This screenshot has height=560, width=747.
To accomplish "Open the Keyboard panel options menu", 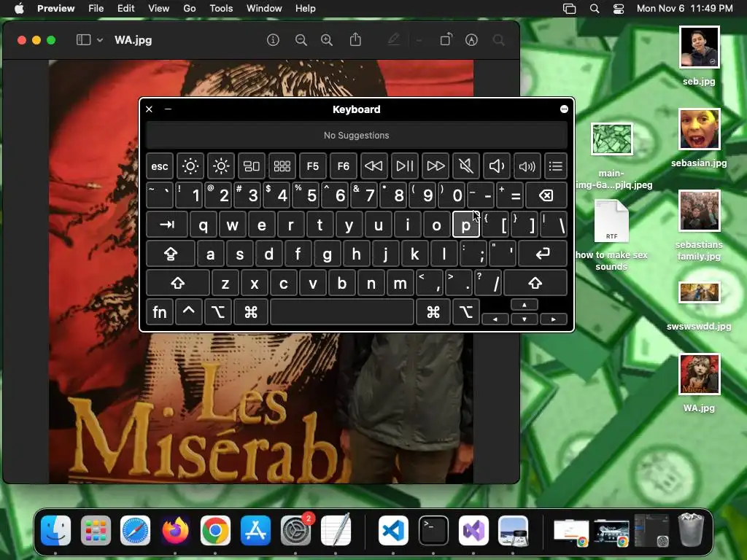I will coord(564,109).
